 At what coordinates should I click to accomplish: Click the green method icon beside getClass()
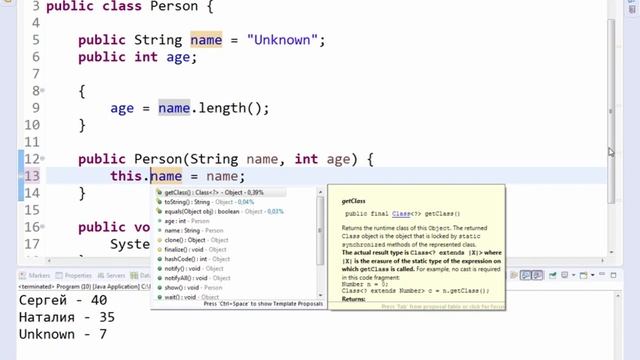tap(160, 192)
